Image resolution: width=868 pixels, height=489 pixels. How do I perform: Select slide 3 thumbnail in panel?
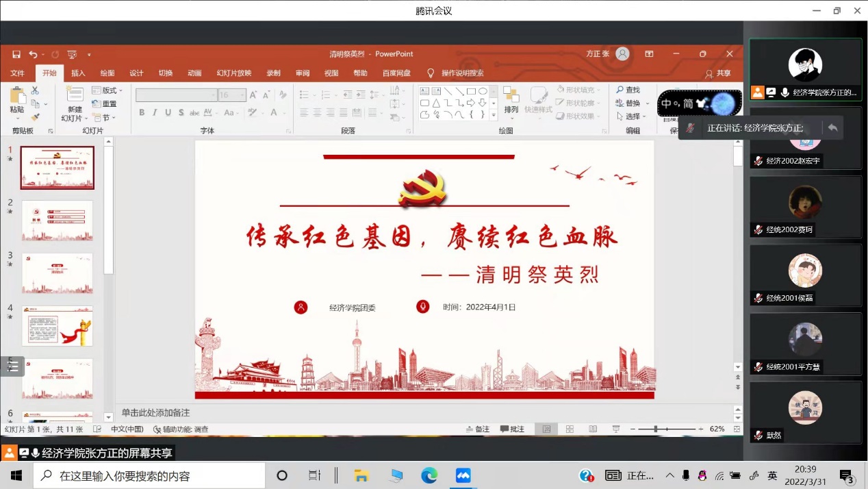tap(57, 273)
